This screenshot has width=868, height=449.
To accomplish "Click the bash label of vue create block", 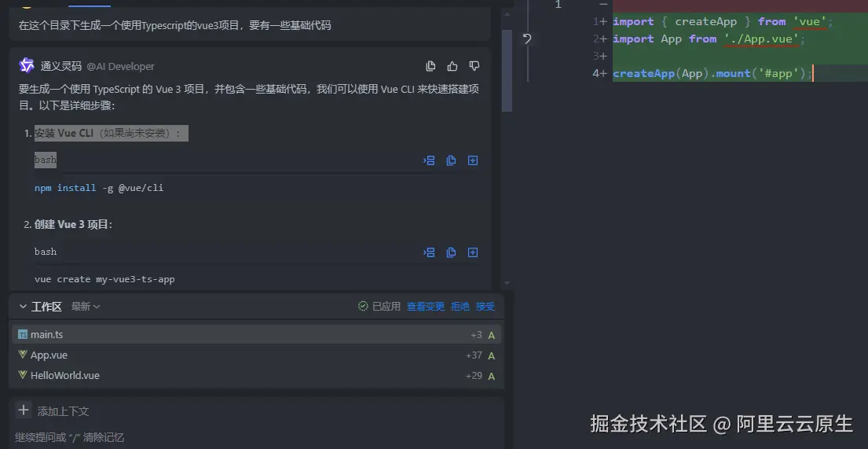I will 46,252.
